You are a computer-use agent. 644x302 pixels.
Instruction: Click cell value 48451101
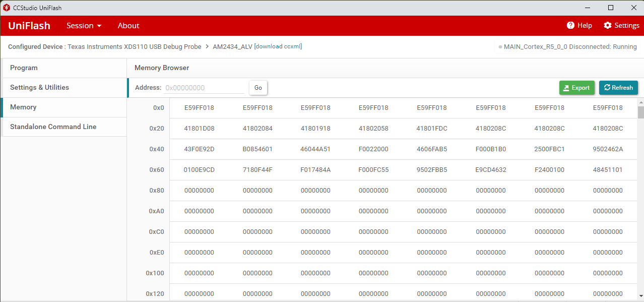pos(608,170)
